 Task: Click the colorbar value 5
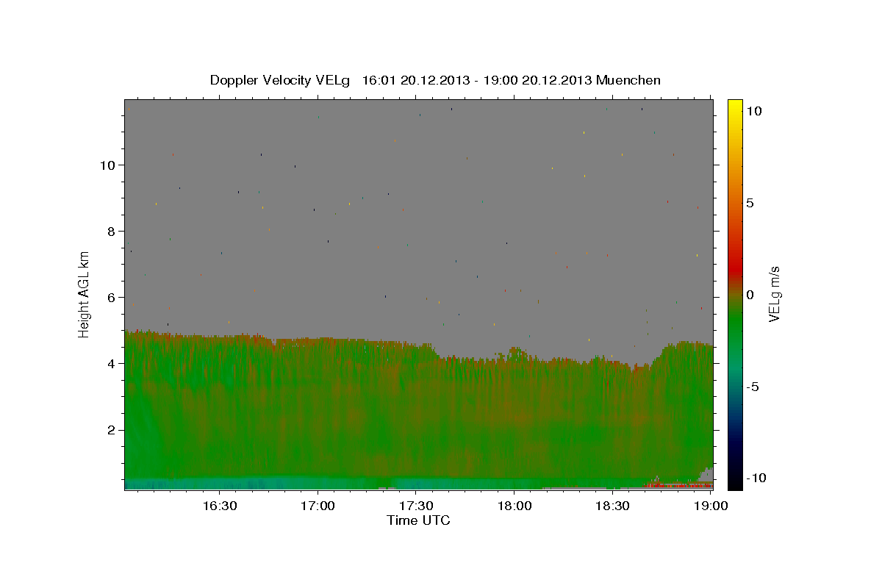(750, 203)
